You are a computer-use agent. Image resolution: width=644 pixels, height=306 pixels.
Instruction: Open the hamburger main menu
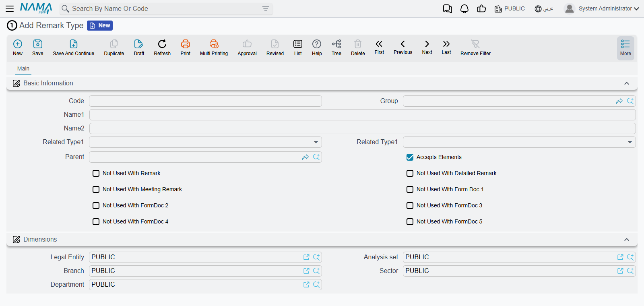(10, 8)
